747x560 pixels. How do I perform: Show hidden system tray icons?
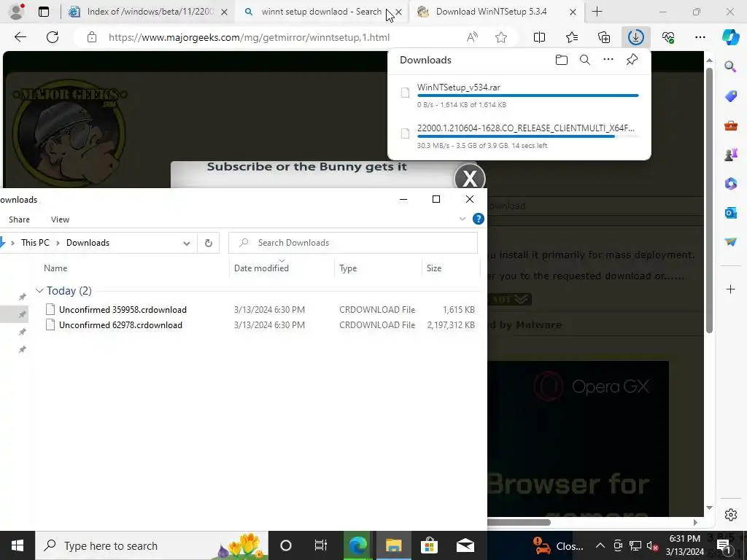click(600, 545)
